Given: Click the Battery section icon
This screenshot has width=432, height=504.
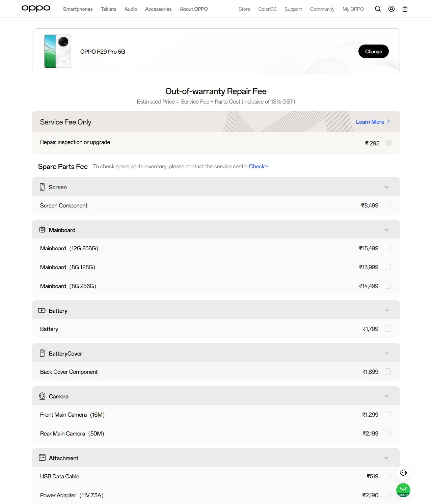Looking at the screenshot, I should 42,310.
